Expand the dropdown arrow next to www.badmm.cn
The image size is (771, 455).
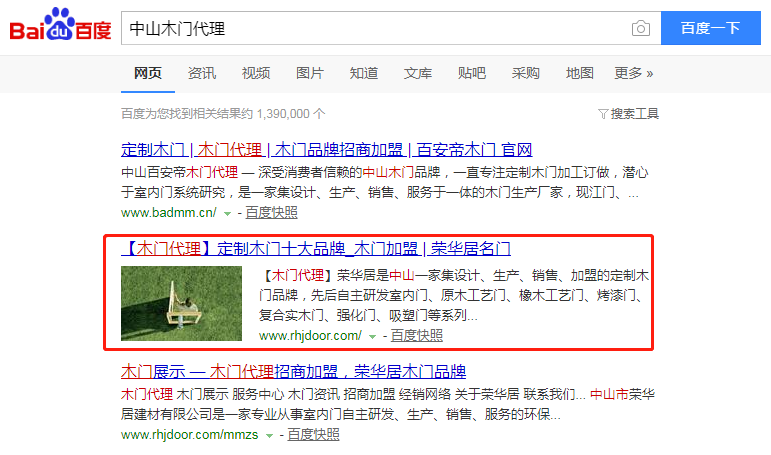227,214
